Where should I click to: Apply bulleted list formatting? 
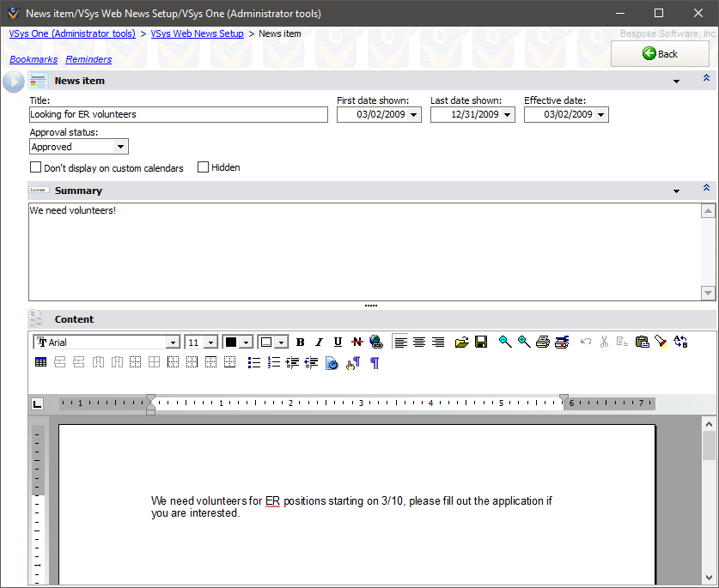pyautogui.click(x=253, y=363)
